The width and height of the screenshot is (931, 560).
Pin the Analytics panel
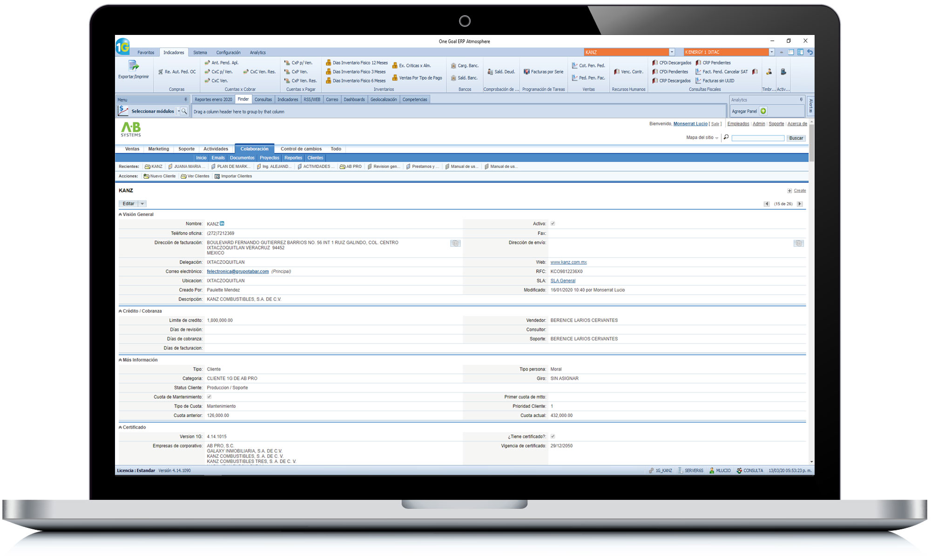(x=801, y=100)
